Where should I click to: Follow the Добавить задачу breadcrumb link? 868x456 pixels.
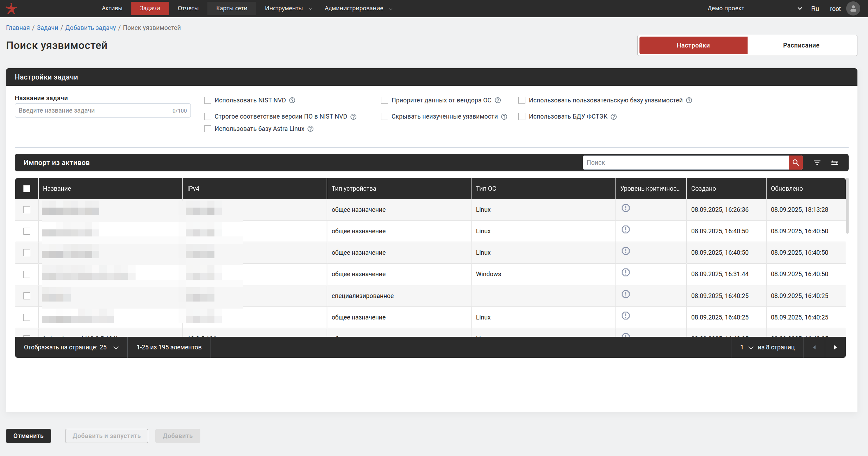[90, 28]
